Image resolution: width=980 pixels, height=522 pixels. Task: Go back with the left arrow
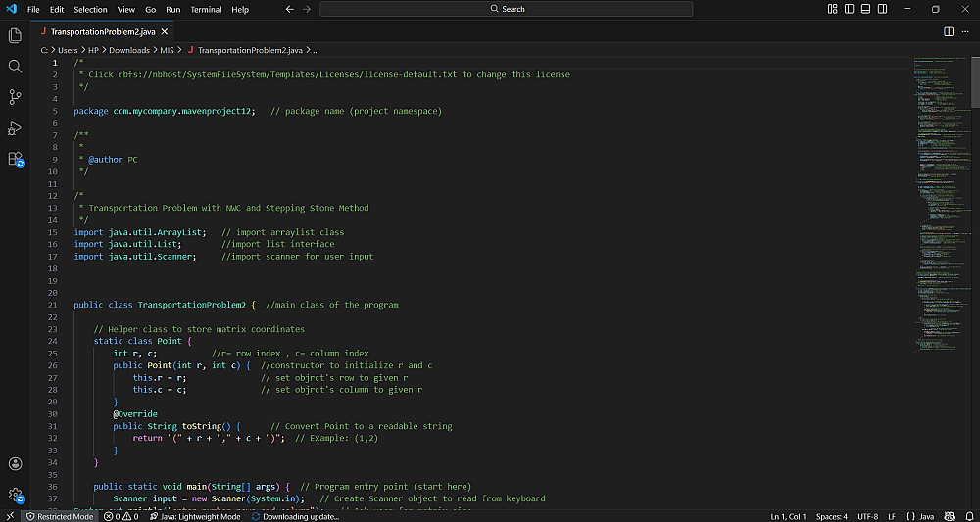point(289,10)
